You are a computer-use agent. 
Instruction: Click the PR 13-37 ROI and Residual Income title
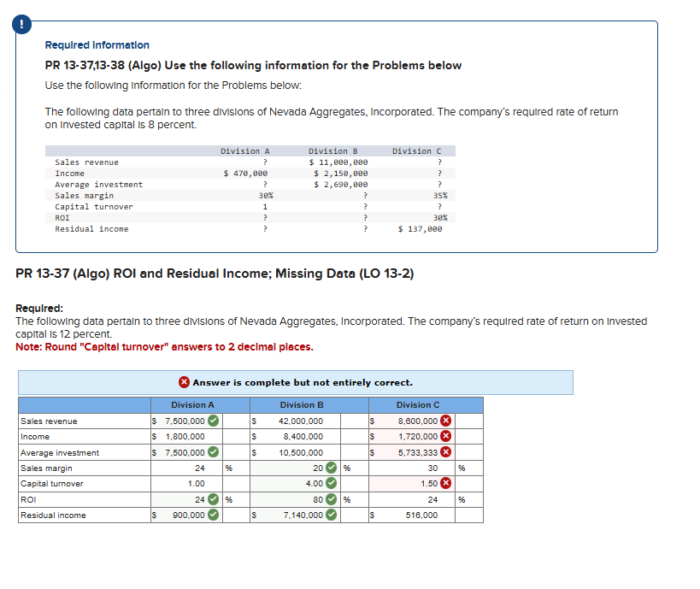(215, 274)
